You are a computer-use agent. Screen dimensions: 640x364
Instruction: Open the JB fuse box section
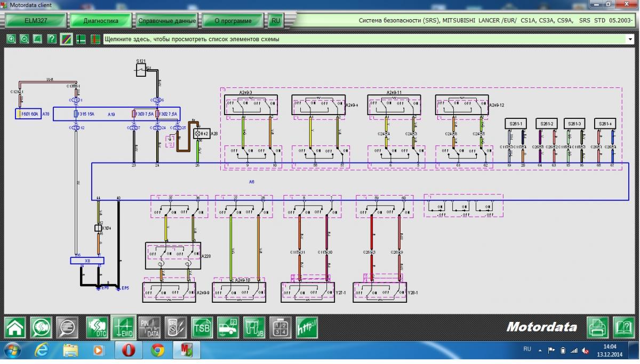(254, 327)
